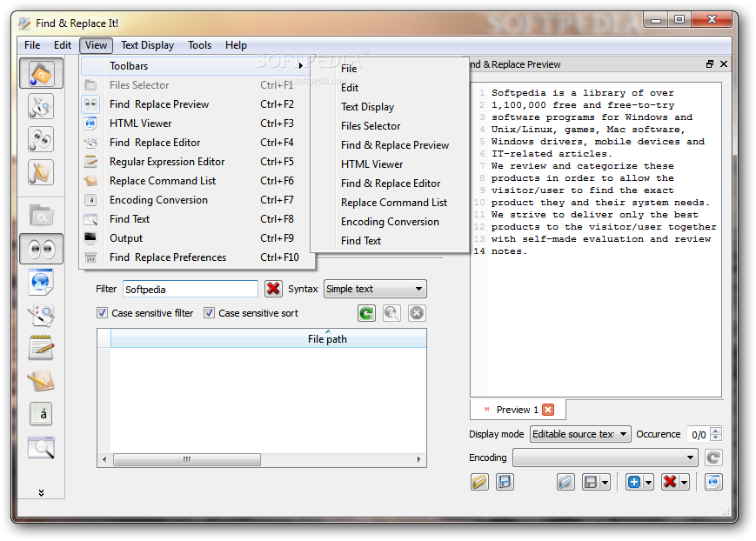Viewport: 756px width, 541px height.
Task: Choose Regular Expression Editor menu entry
Action: point(197,162)
